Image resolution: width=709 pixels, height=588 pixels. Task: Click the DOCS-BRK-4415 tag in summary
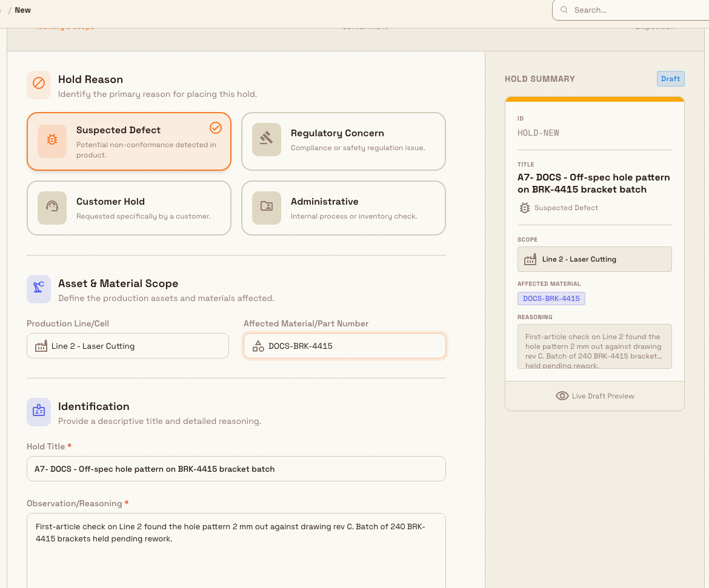[x=551, y=299]
